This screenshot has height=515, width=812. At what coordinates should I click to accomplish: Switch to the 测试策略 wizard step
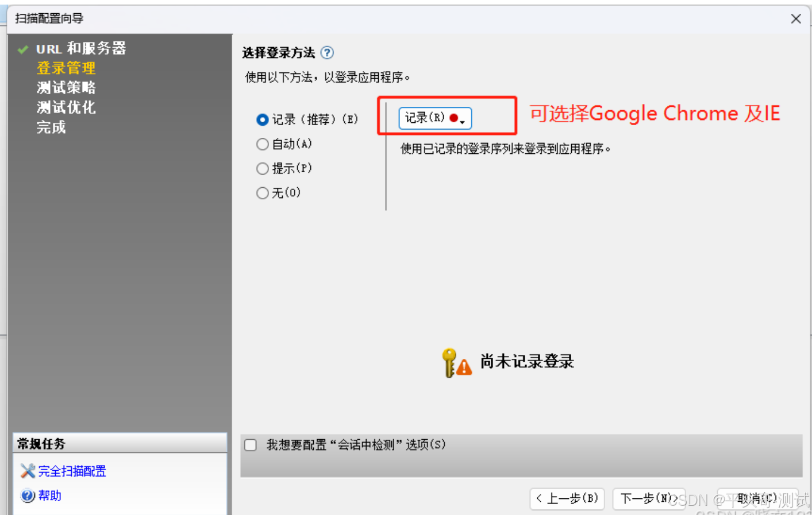[66, 87]
